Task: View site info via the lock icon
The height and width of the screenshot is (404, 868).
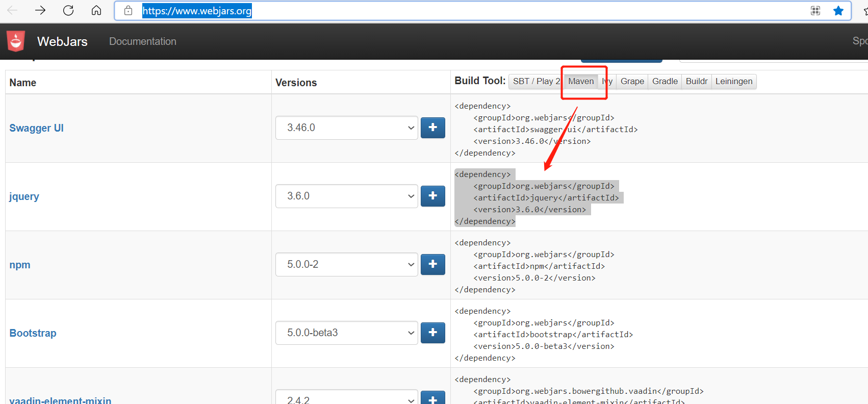Action: (129, 11)
